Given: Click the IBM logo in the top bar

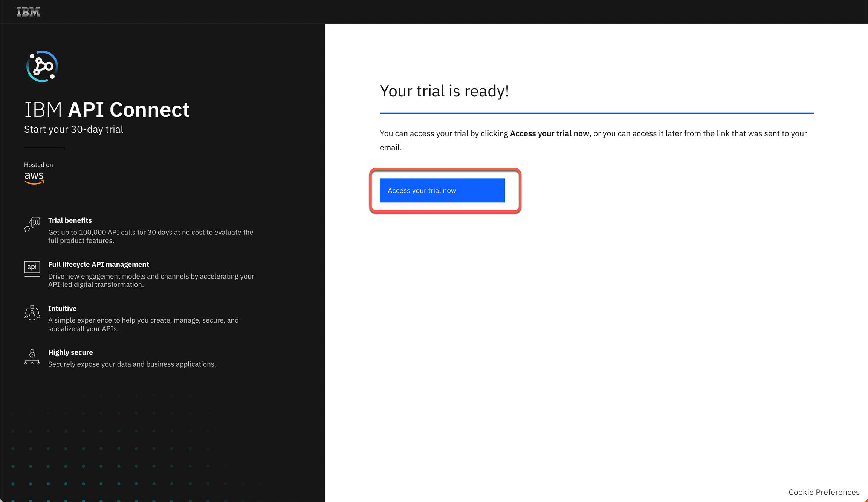Looking at the screenshot, I should pos(28,11).
